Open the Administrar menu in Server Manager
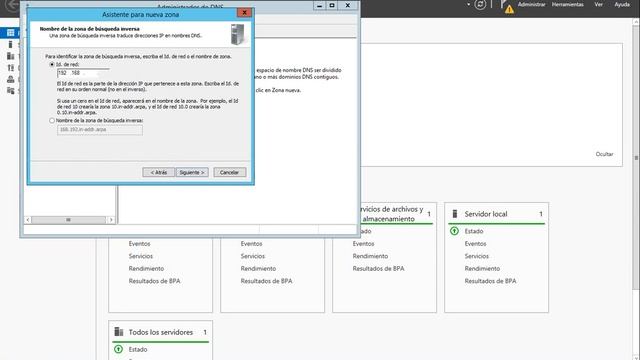The width and height of the screenshot is (640, 360). tap(531, 4)
